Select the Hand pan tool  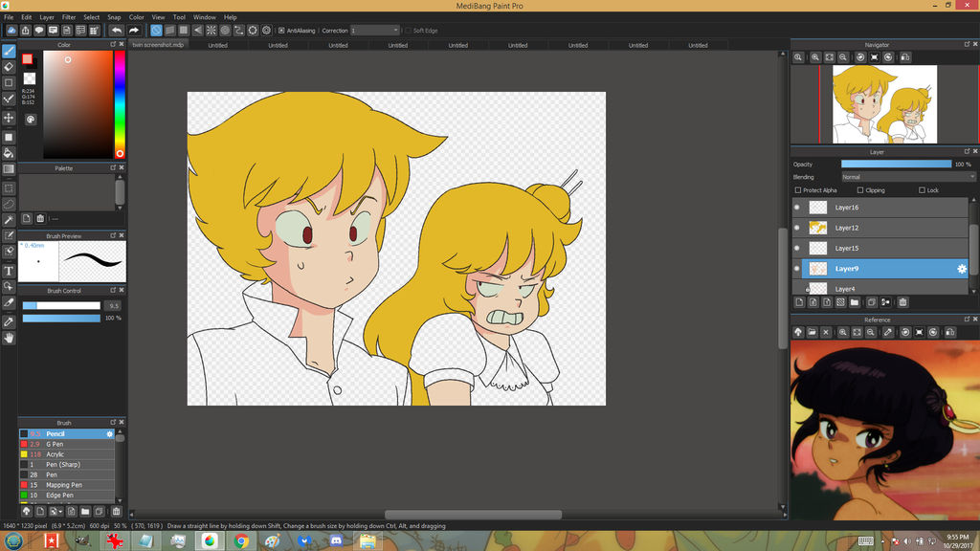[9, 338]
